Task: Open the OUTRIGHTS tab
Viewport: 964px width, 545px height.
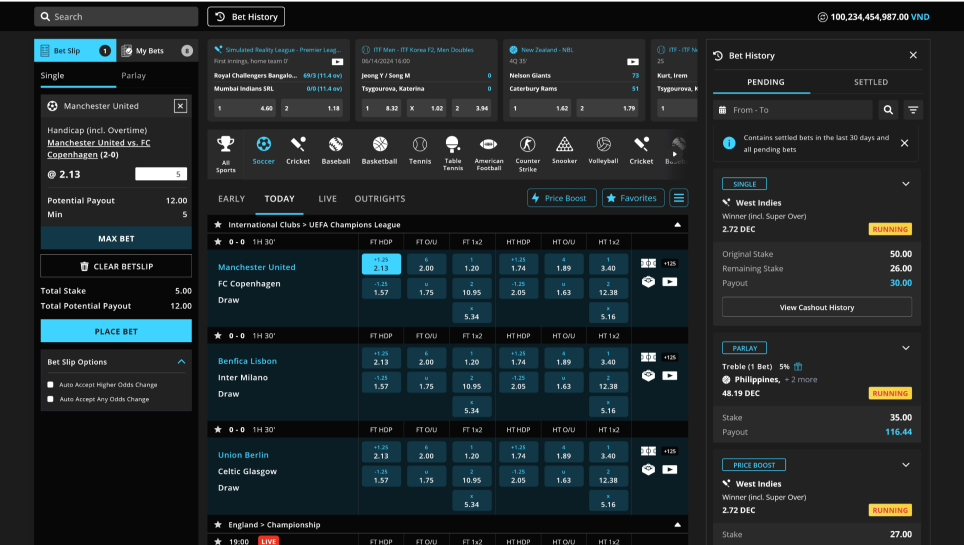Action: tap(380, 199)
